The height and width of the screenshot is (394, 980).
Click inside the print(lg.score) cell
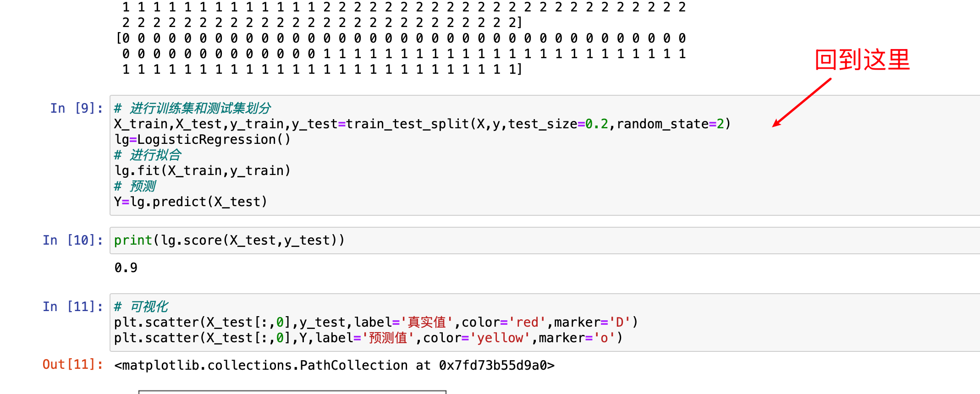[545, 241]
